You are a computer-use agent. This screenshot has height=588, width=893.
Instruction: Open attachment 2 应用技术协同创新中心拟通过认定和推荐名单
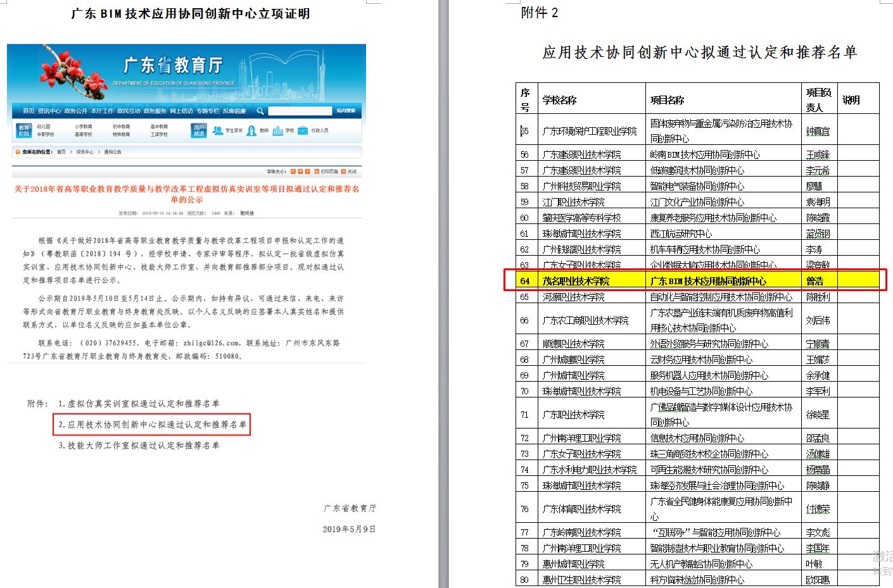tap(152, 425)
